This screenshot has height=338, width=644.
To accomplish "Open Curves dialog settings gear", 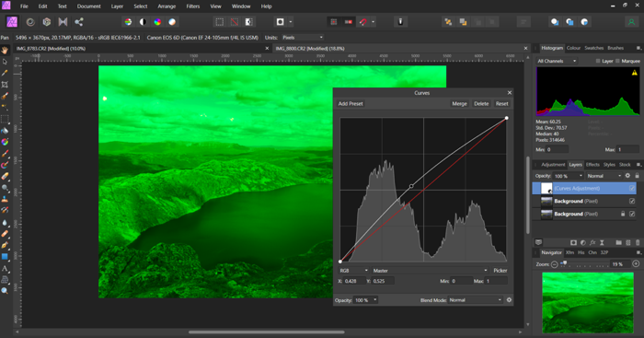I will [x=510, y=299].
